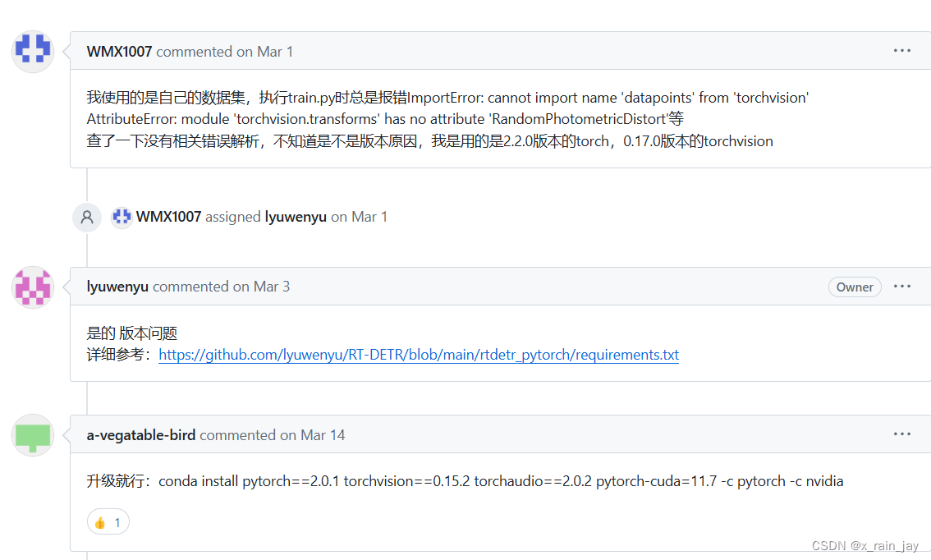The image size is (931, 560).
Task: Open the kebab menu on WMX1007's comment
Action: pos(902,50)
